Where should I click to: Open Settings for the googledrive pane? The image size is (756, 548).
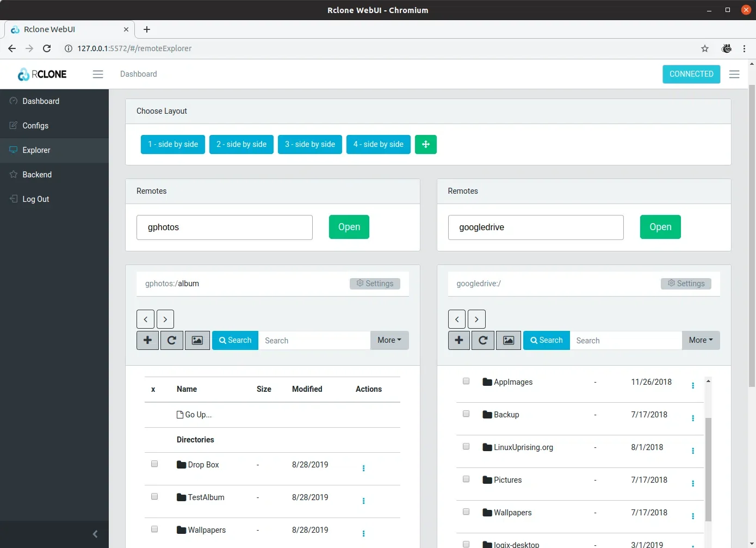[x=686, y=283]
